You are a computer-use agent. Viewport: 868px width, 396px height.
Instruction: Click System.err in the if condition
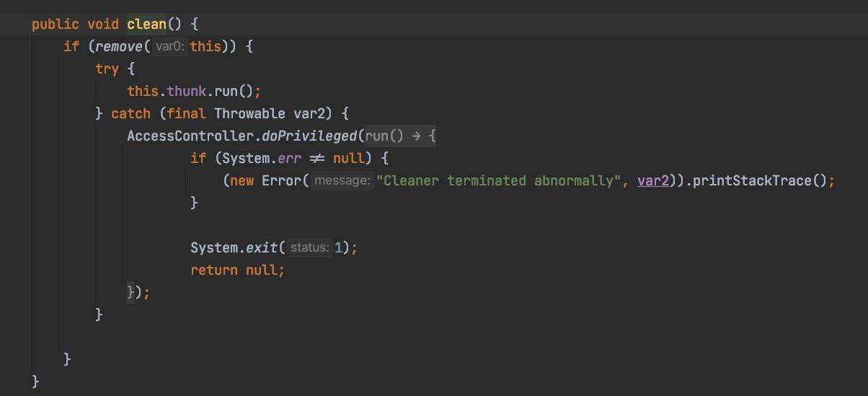(x=262, y=158)
